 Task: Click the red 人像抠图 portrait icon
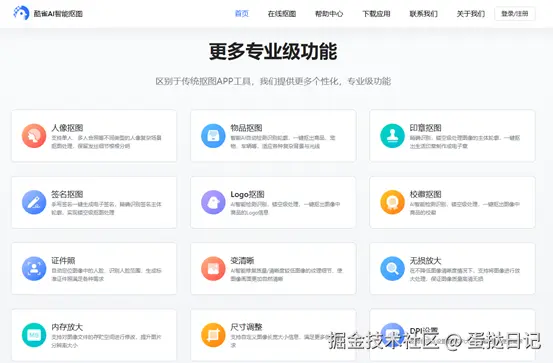click(34, 135)
